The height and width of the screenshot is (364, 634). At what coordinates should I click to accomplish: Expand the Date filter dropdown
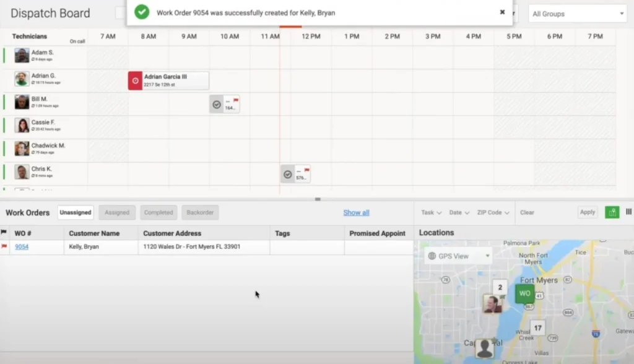[459, 212]
